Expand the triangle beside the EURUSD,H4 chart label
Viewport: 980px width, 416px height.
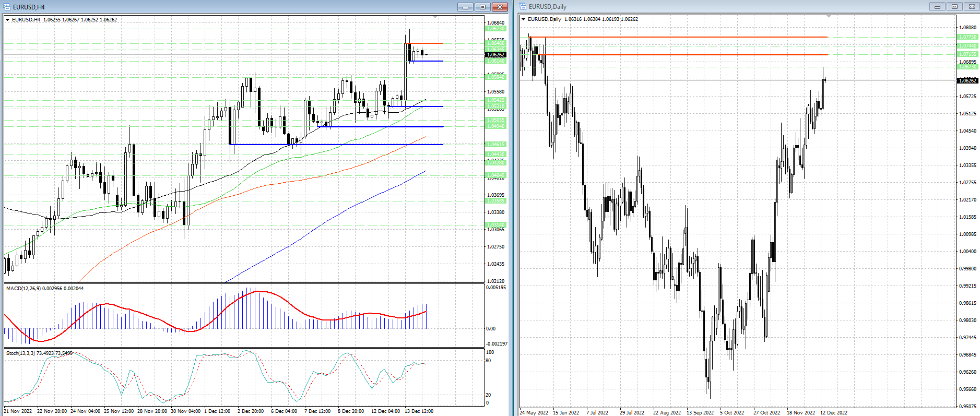click(8, 20)
